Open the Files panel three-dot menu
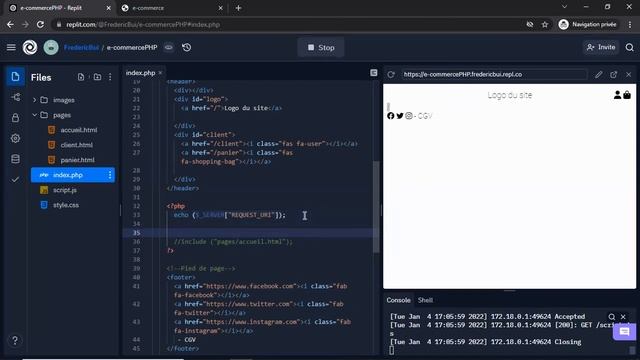Screen dimensions: 640x360 [110, 77]
